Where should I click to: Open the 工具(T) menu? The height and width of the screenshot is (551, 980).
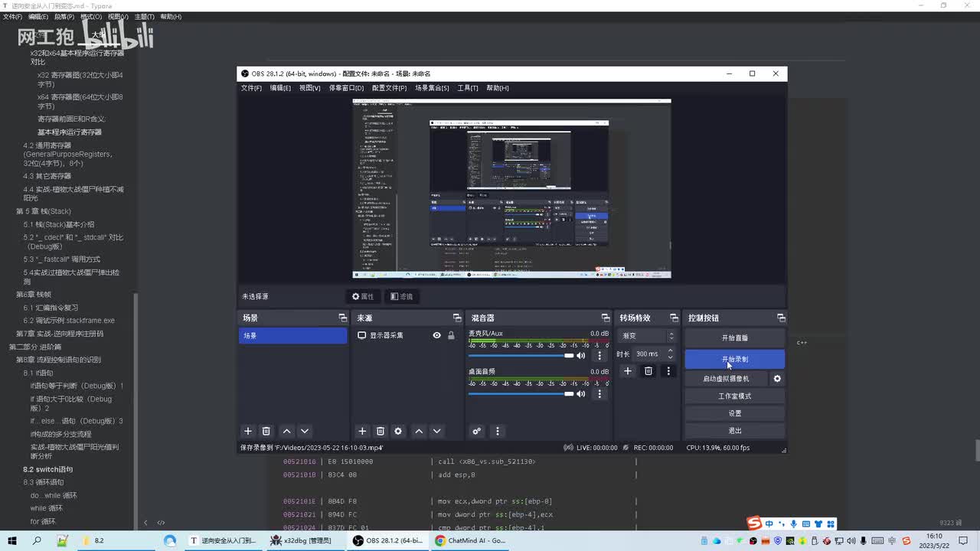467,88
